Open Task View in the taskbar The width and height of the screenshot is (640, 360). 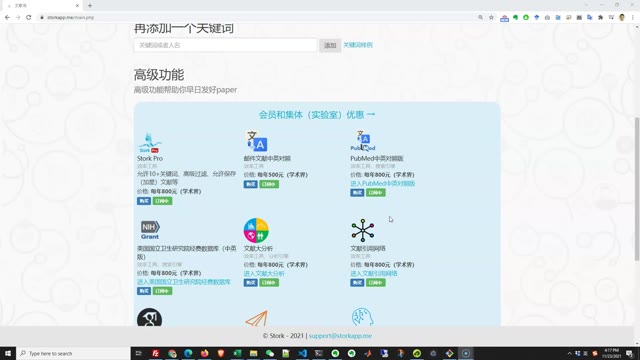pyautogui.click(x=138, y=353)
